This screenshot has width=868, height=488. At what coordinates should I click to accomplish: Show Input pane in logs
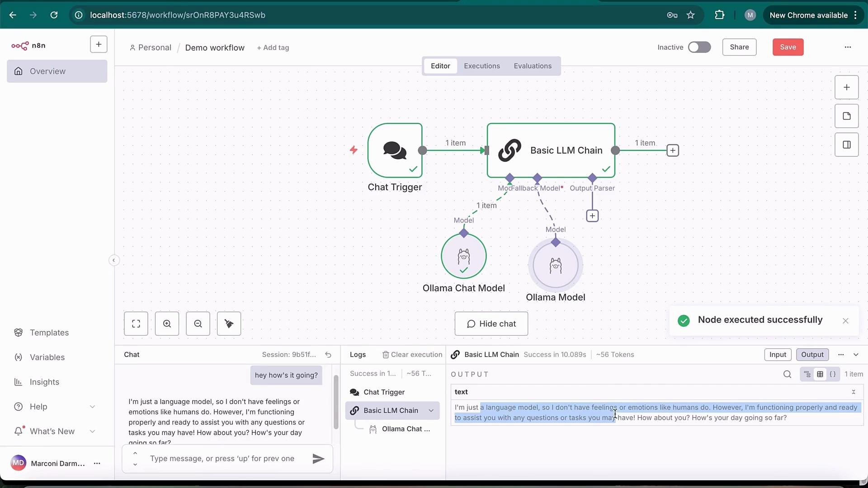pyautogui.click(x=778, y=355)
